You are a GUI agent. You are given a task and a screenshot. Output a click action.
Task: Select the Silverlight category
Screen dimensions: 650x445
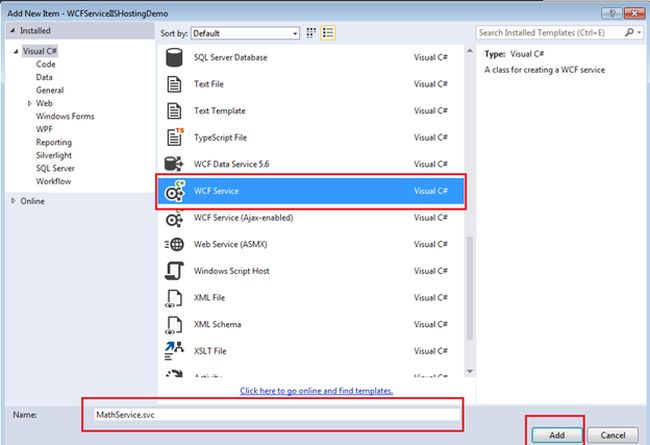coord(53,155)
